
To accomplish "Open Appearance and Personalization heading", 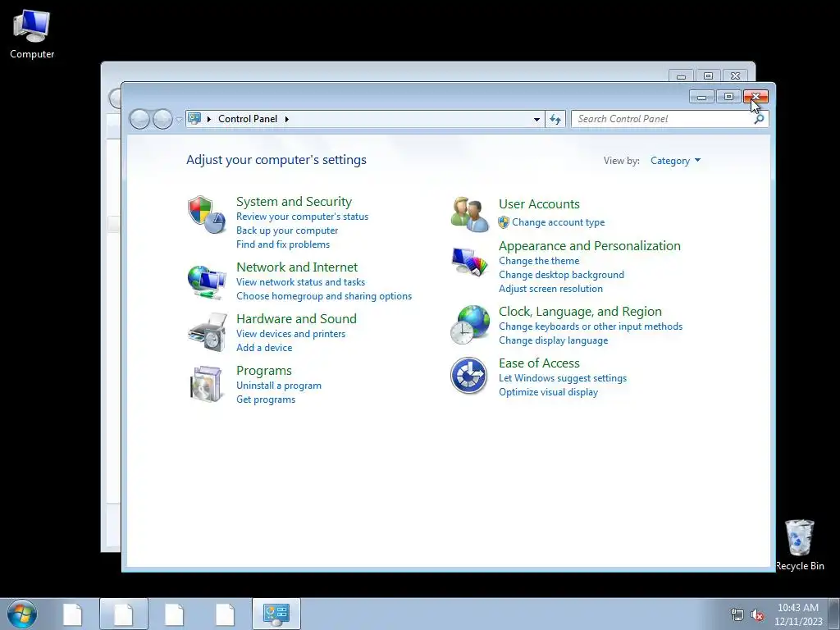I will pos(590,246).
